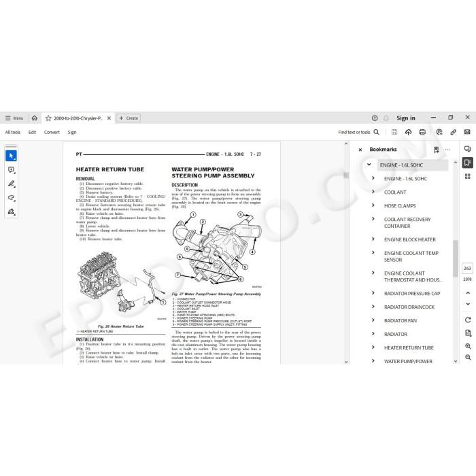Screen dimensions: 476x476
Task: Expand the RADIATOR FAN bookmark chevron
Action: pyautogui.click(x=373, y=320)
